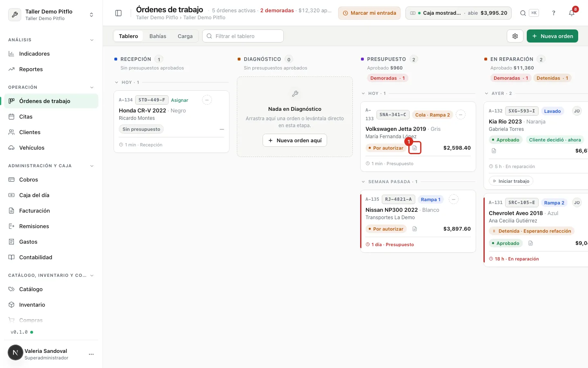
Task: Click Valeria Sandoval avatar
Action: 16,352
